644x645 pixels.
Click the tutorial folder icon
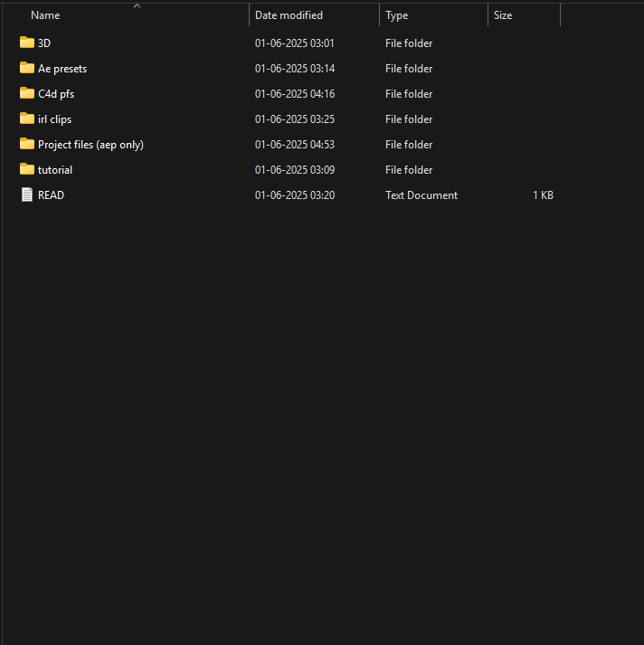[27, 169]
